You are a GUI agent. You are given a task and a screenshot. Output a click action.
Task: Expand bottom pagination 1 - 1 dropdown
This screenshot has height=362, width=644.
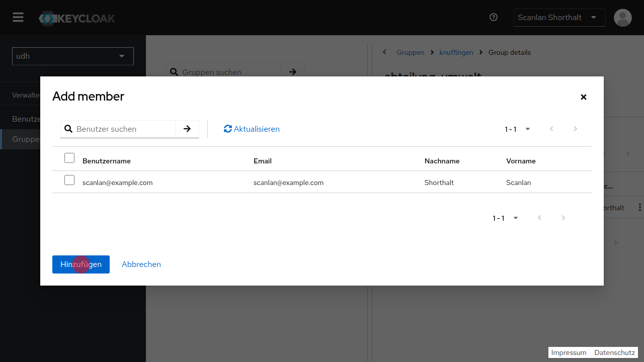pyautogui.click(x=506, y=218)
